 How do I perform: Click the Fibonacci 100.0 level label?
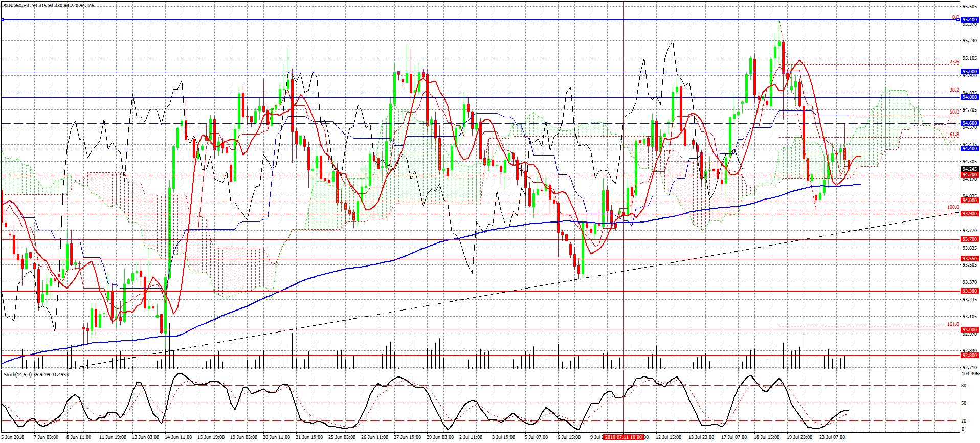point(953,207)
